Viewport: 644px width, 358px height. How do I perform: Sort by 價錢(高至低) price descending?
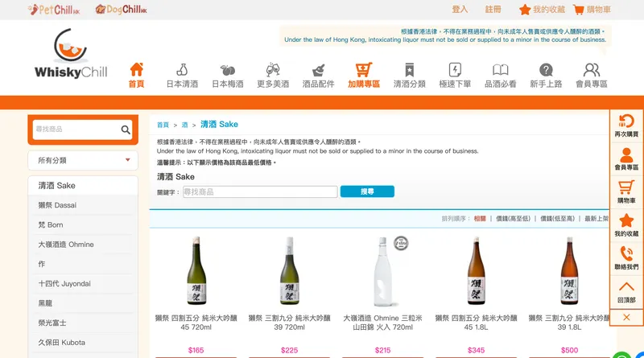point(513,219)
